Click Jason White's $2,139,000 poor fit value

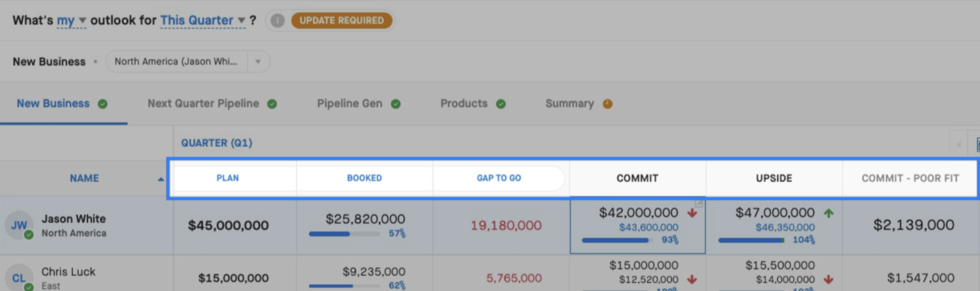(914, 225)
